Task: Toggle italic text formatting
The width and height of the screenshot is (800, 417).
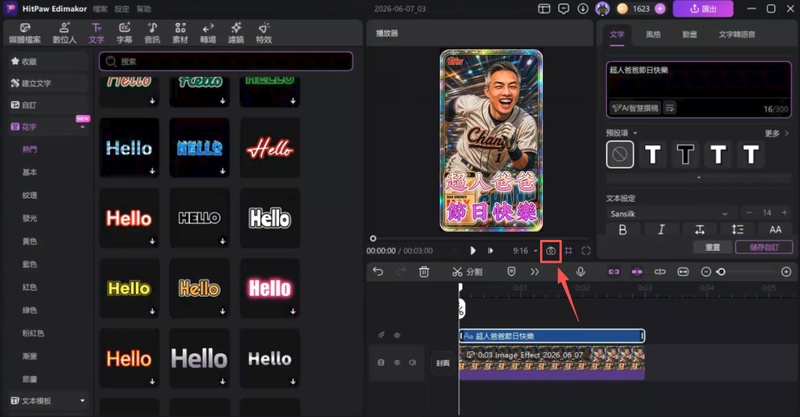Action: (661, 230)
